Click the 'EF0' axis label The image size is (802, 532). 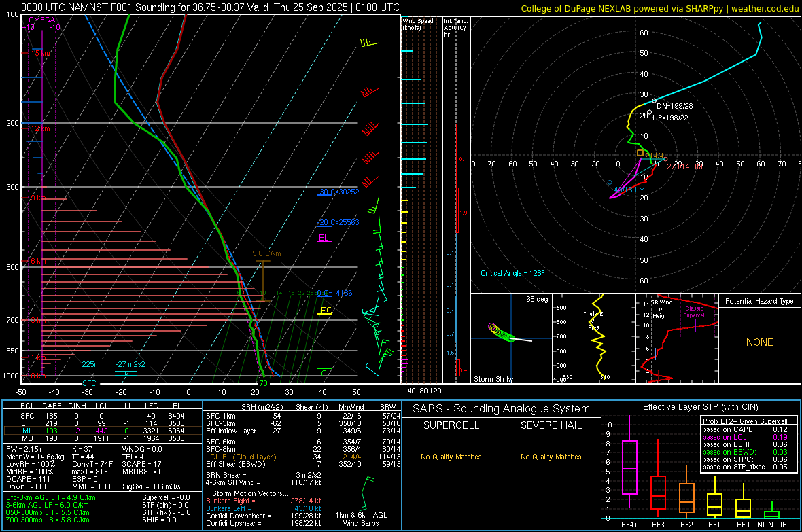click(743, 525)
